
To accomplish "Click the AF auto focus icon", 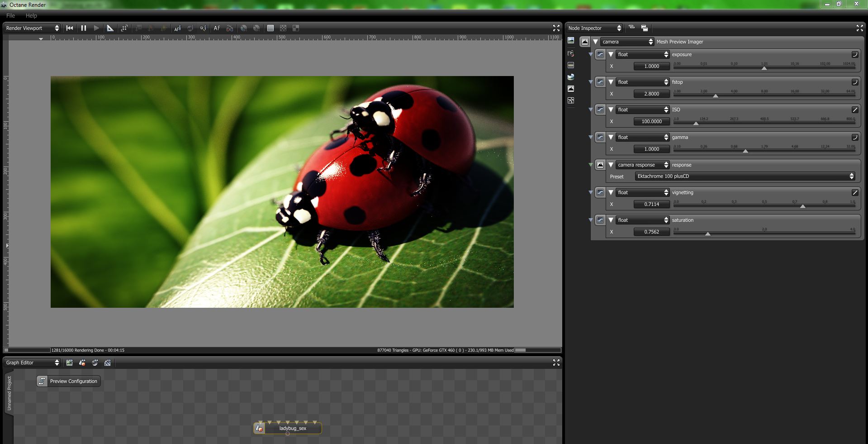I will (217, 28).
